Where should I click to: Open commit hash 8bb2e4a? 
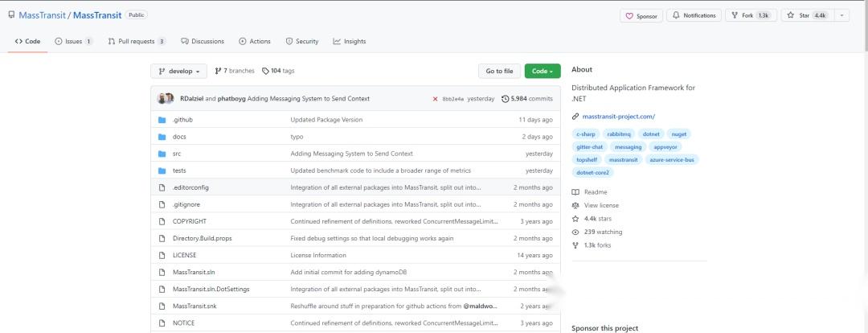tap(452, 99)
